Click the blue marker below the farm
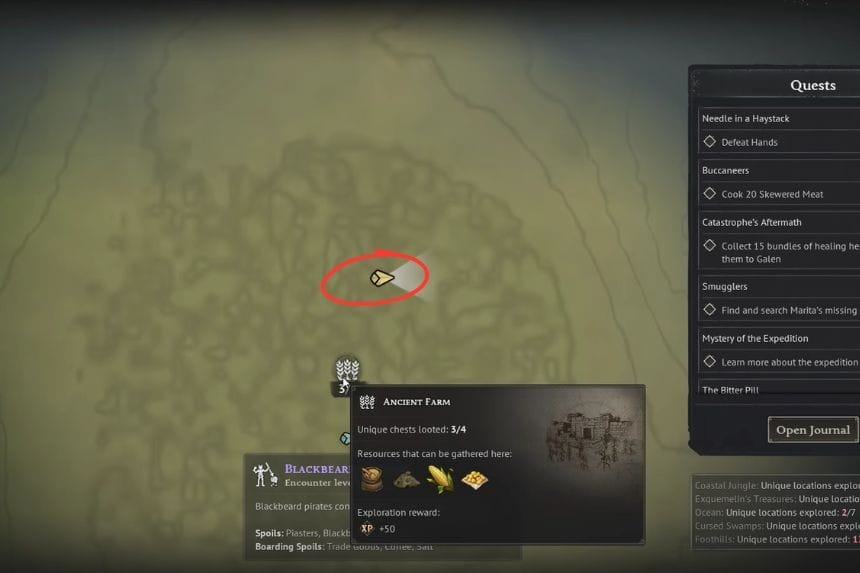The height and width of the screenshot is (573, 860). click(345, 438)
